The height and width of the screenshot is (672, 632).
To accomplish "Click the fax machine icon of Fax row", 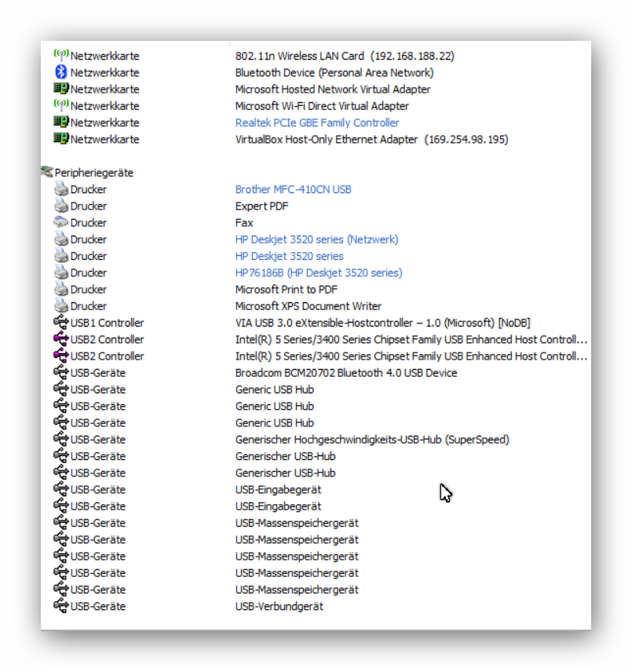I will point(60,222).
